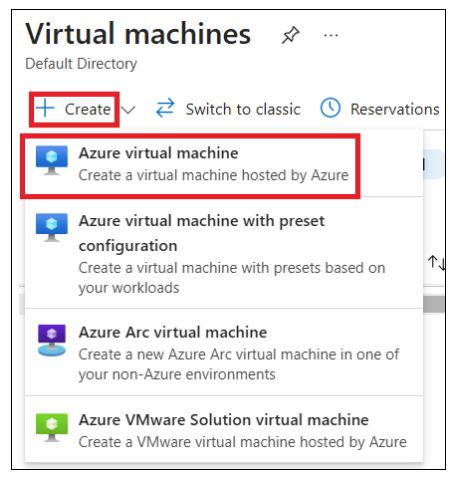Click 'Create a virtual machine with presets' description
The width and height of the screenshot is (456, 480).
[232, 278]
